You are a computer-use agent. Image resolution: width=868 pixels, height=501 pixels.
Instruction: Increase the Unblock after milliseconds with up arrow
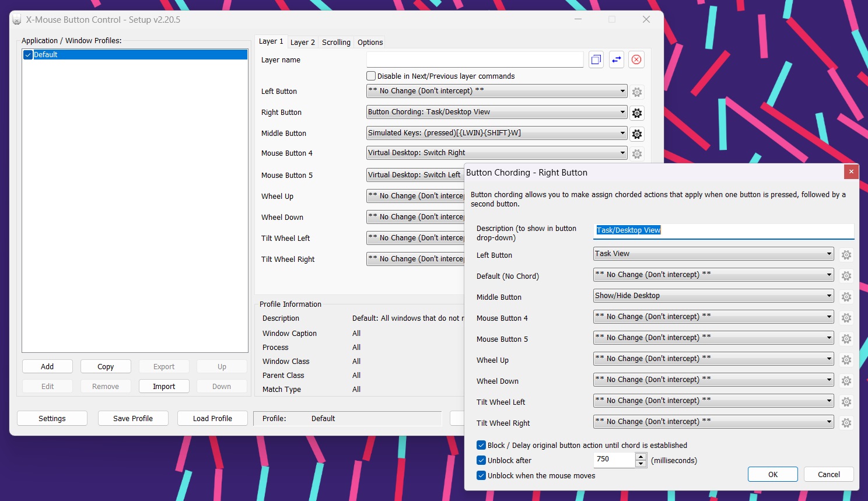[x=641, y=457]
